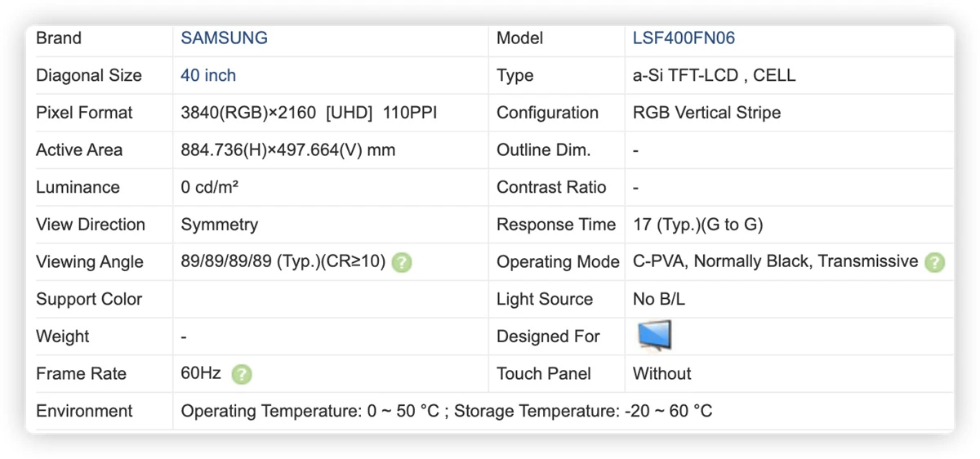Click the help icon next to Viewing Angle

[x=402, y=262]
